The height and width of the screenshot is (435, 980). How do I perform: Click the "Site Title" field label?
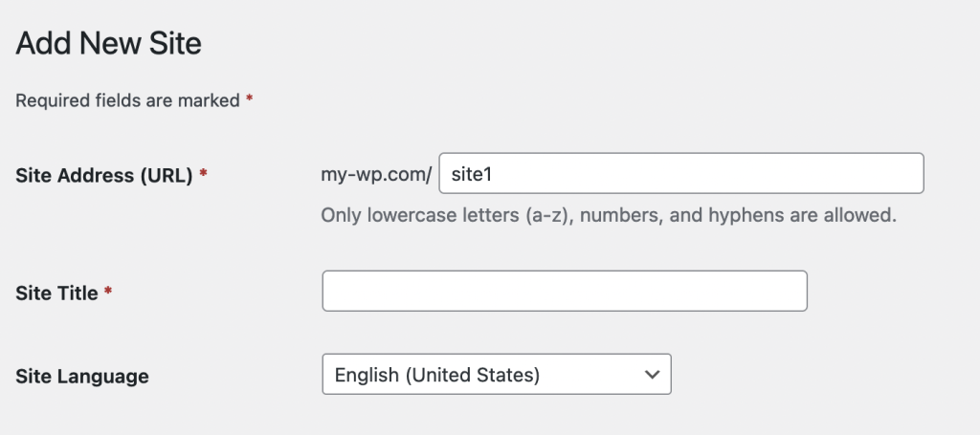(x=57, y=294)
